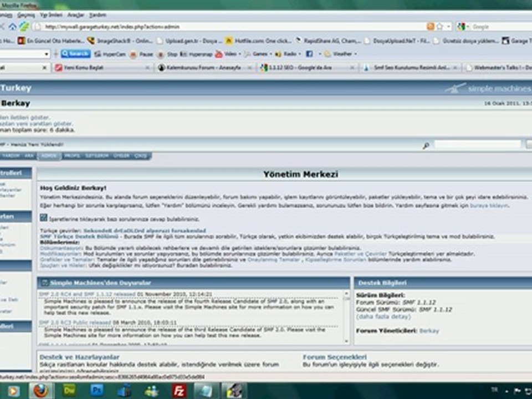Open the ÜYELER forum menu item
This screenshot has height=399, width=532.
(x=121, y=156)
